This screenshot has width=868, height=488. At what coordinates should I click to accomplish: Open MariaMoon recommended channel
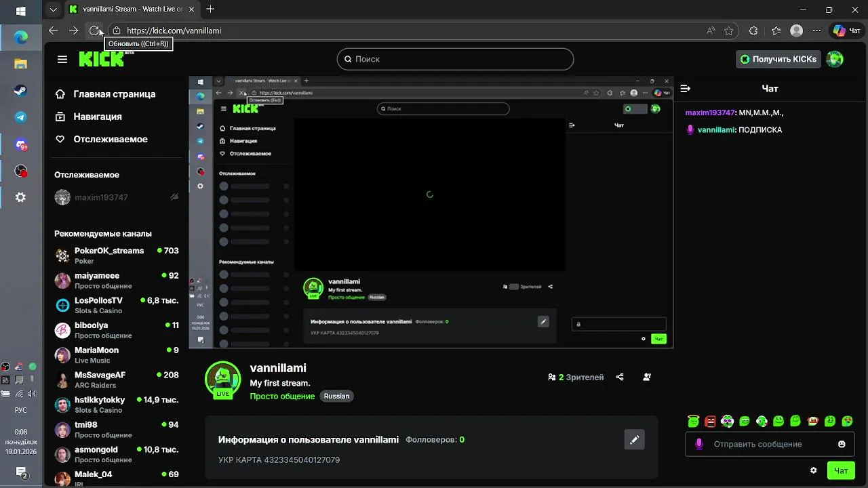(117, 354)
